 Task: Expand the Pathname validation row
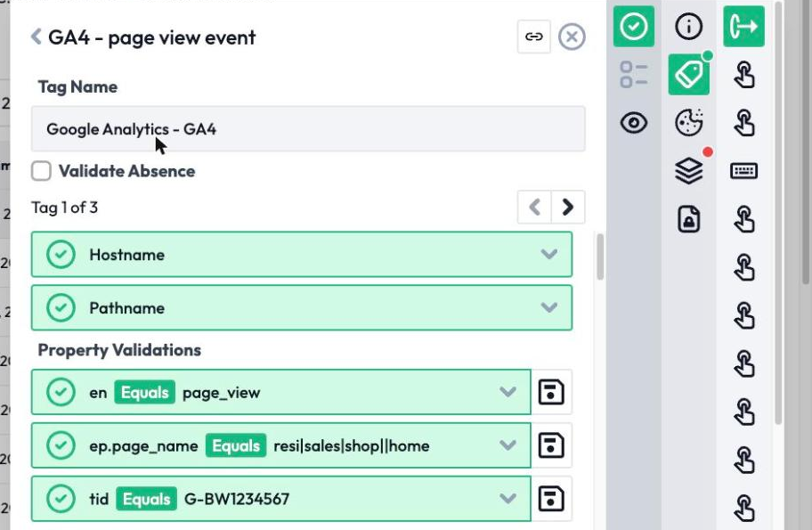(x=302, y=307)
